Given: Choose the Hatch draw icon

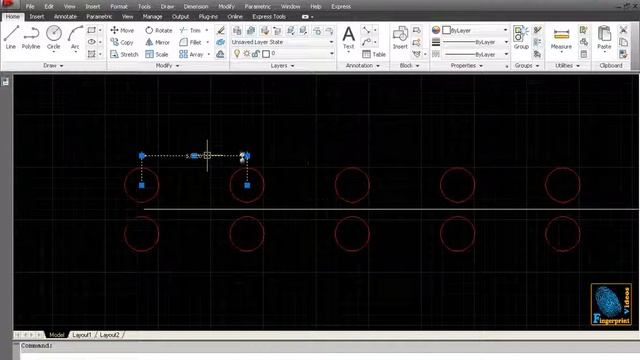Looking at the screenshot, I should (91, 54).
